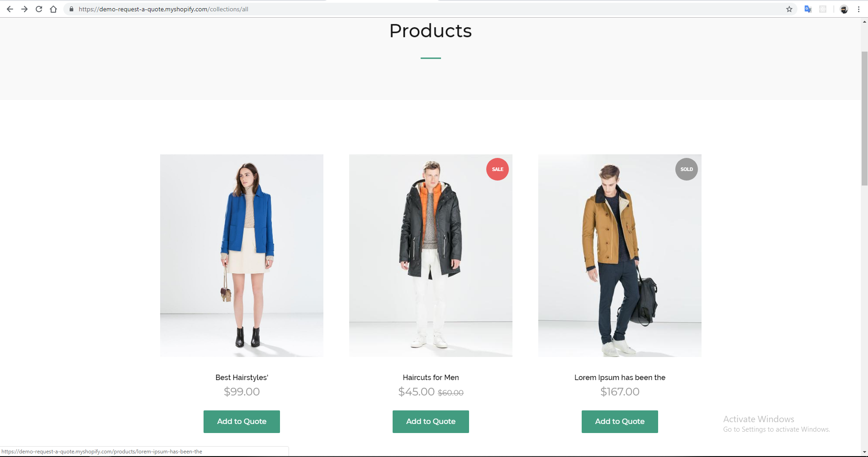This screenshot has width=868, height=457.
Task: Click the blue jacket woman product image
Action: tap(242, 256)
